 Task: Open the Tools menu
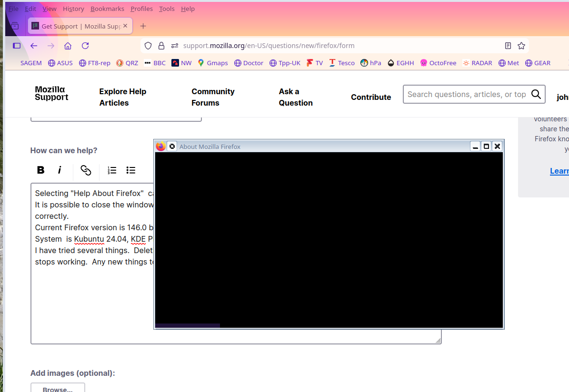pos(167,9)
